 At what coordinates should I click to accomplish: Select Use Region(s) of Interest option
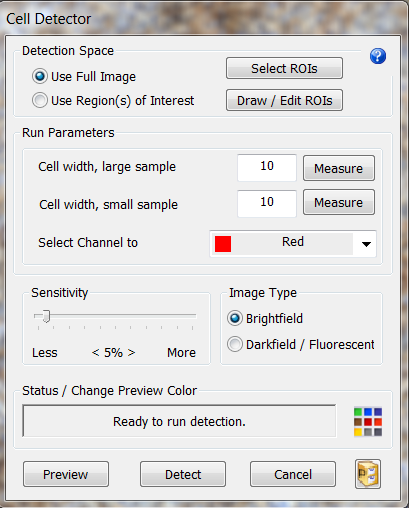point(113,101)
